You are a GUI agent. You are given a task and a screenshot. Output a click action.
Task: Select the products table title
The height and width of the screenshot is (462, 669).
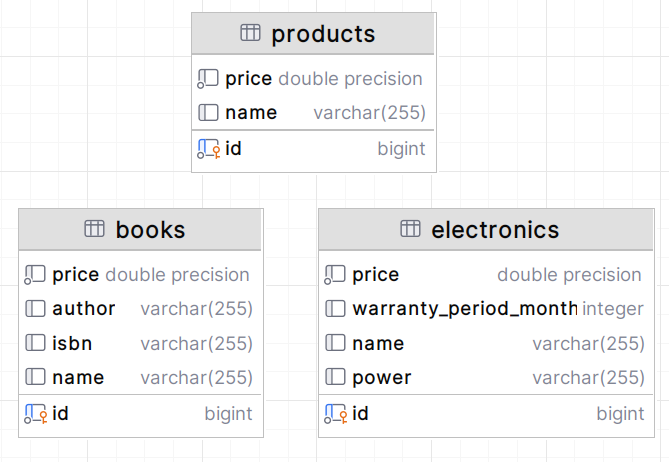[323, 34]
